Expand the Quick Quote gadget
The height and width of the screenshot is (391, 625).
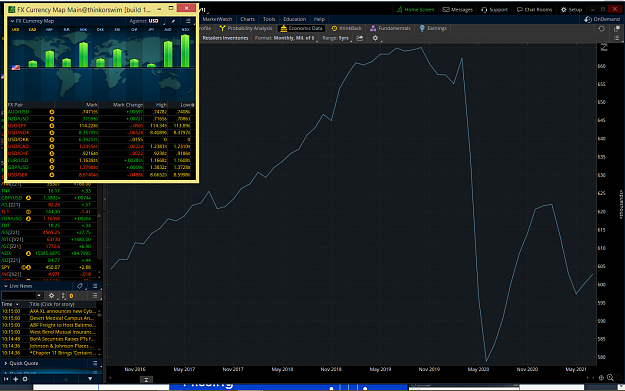coord(6,363)
